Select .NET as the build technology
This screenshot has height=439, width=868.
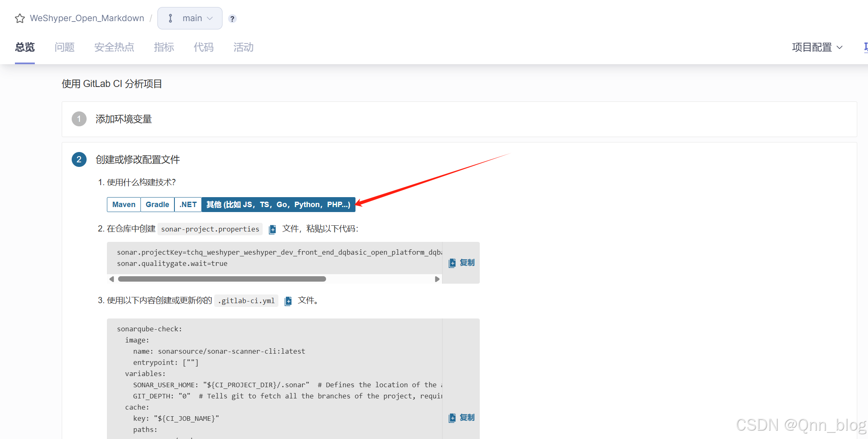click(187, 204)
